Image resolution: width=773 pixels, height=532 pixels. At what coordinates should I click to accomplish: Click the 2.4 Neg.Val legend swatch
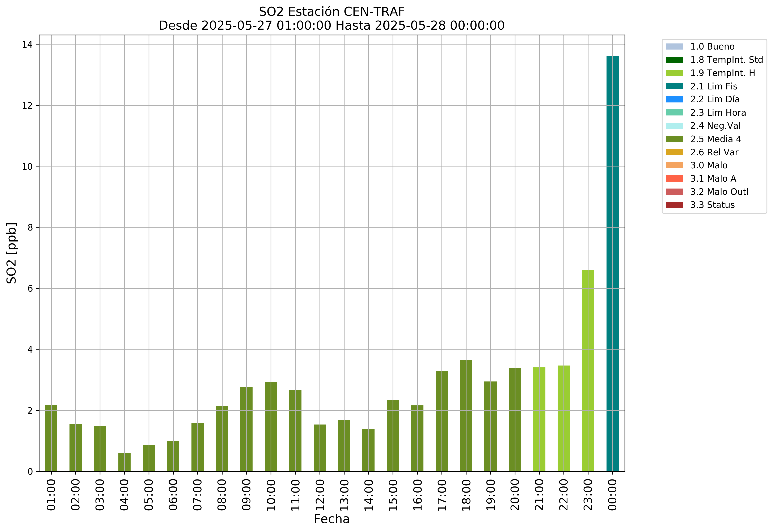click(x=674, y=126)
